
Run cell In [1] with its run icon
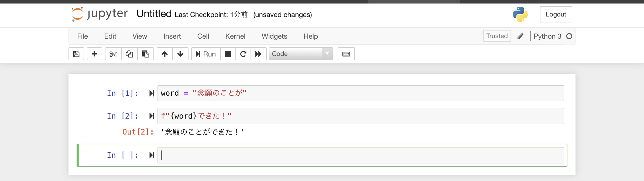(152, 93)
